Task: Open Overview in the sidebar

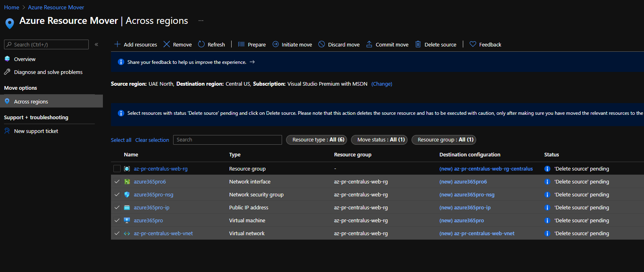Action: tap(25, 59)
